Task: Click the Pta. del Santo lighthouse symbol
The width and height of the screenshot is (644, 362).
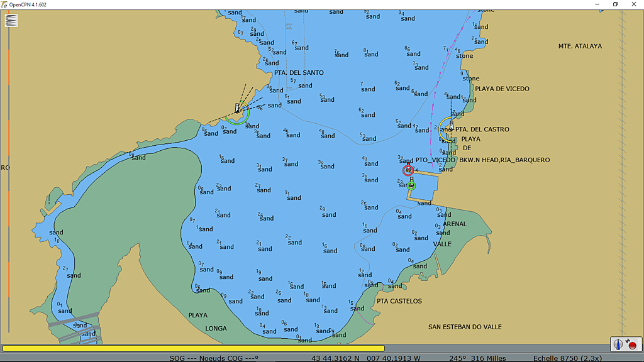Action: tap(237, 109)
